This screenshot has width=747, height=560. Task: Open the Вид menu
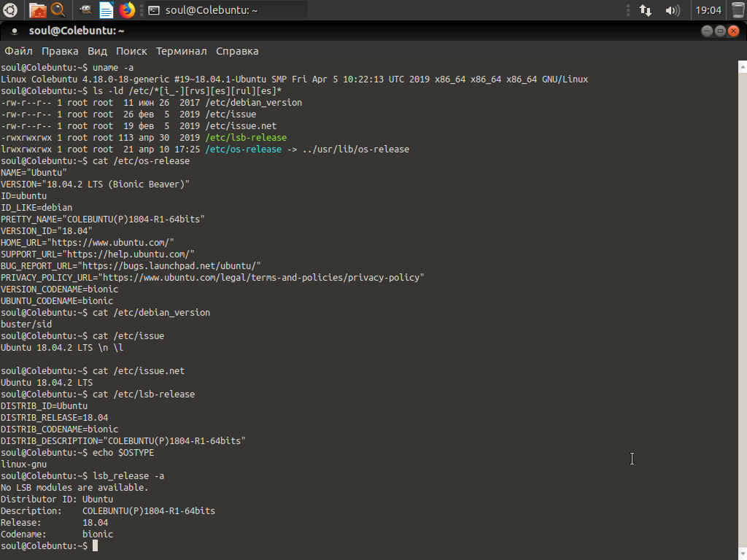[97, 51]
